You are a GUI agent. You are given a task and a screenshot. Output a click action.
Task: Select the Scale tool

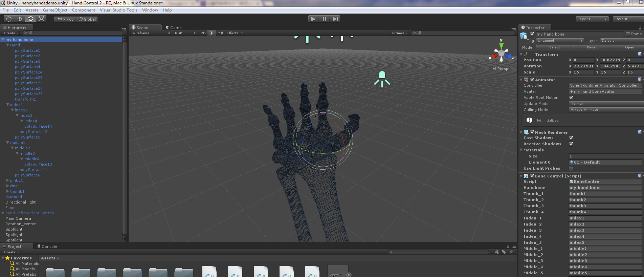coord(42,19)
